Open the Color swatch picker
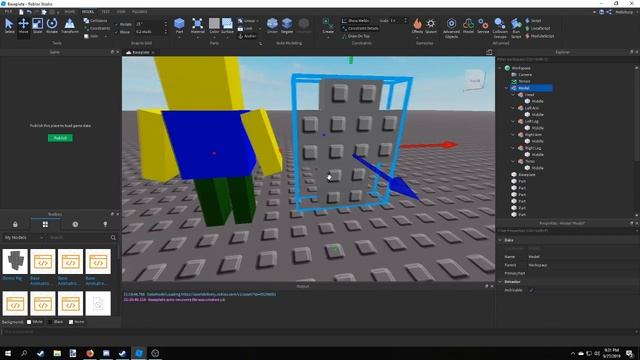 pos(214,26)
